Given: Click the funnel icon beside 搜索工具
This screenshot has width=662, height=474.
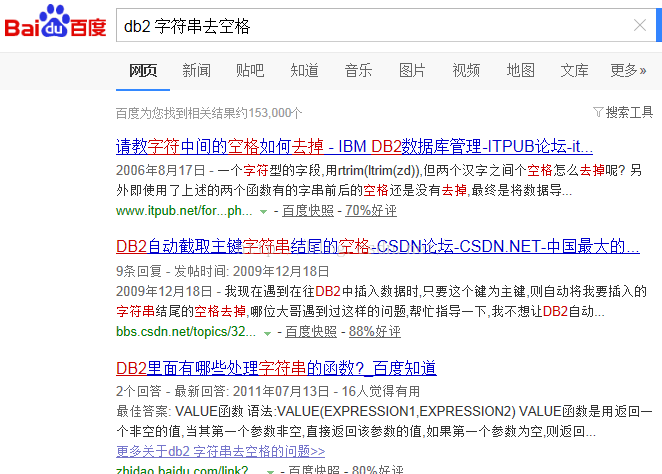Looking at the screenshot, I should pos(598,112).
